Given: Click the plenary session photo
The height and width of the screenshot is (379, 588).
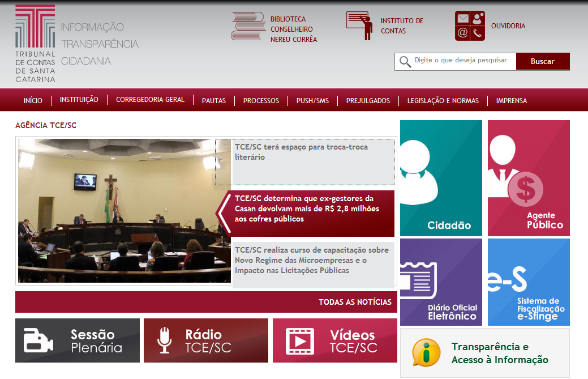Looking at the screenshot, I should coord(124,211).
